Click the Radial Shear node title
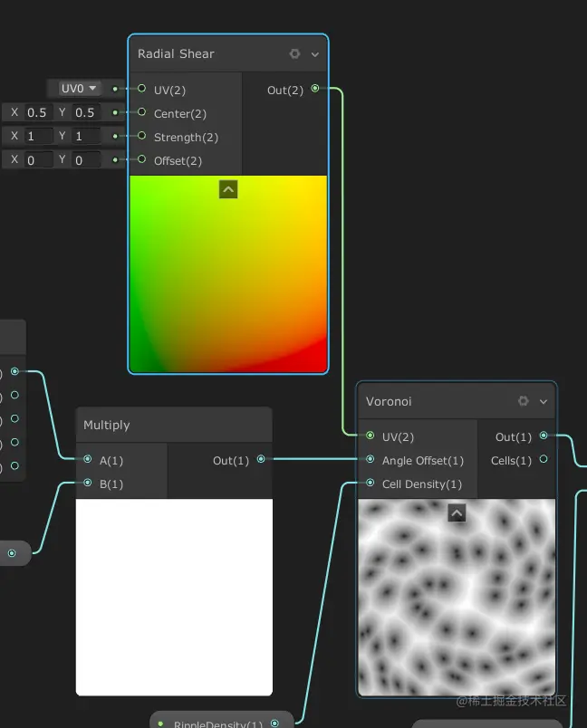The height and width of the screenshot is (728, 587). pos(176,53)
